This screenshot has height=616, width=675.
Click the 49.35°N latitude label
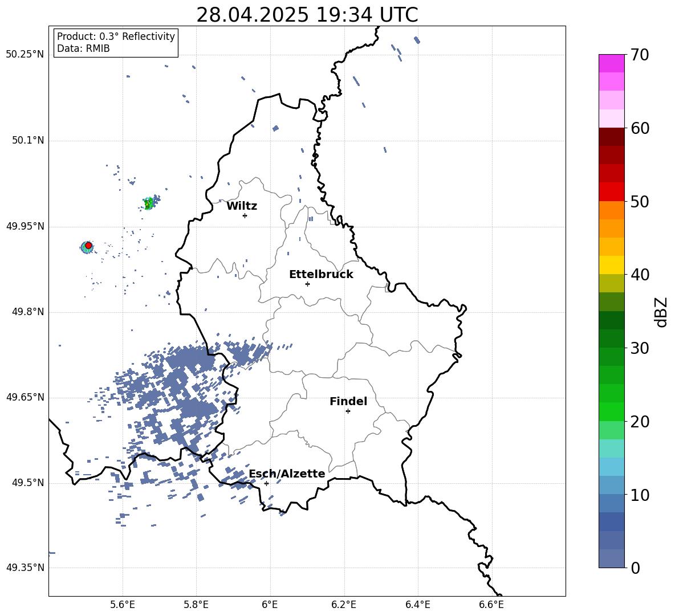(25, 568)
